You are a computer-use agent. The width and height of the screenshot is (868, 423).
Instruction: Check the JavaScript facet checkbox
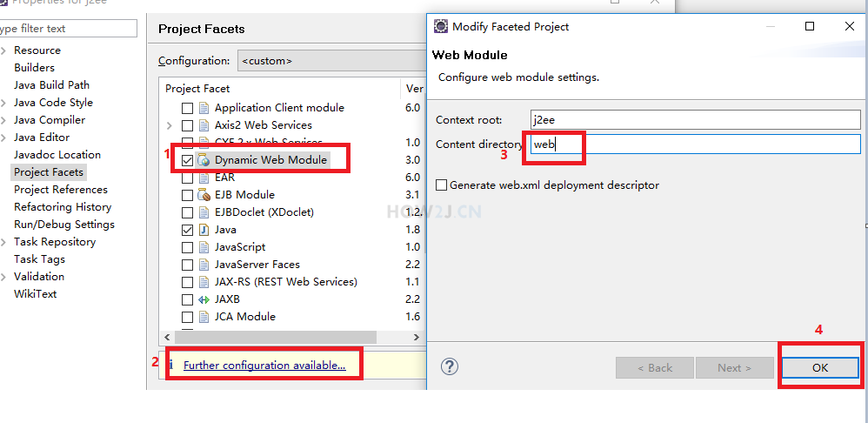(188, 247)
